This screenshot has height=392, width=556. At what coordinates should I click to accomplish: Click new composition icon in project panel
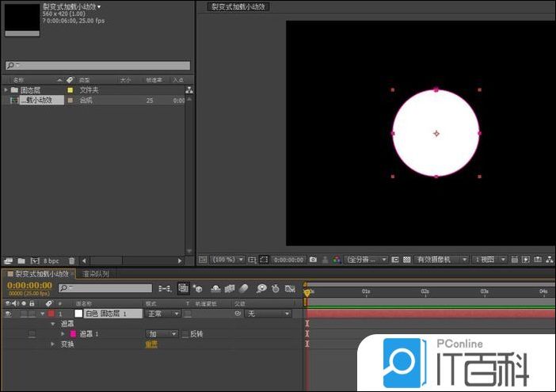34,261
